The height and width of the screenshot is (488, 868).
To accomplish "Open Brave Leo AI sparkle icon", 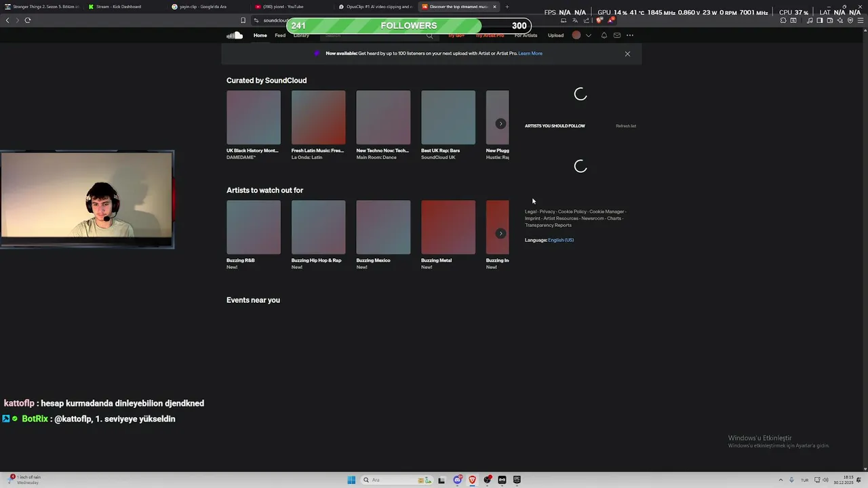I will coord(840,20).
